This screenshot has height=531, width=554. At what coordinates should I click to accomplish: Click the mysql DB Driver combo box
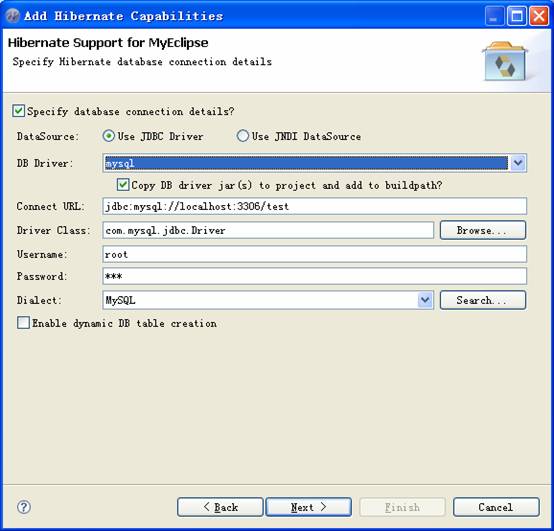(314, 163)
